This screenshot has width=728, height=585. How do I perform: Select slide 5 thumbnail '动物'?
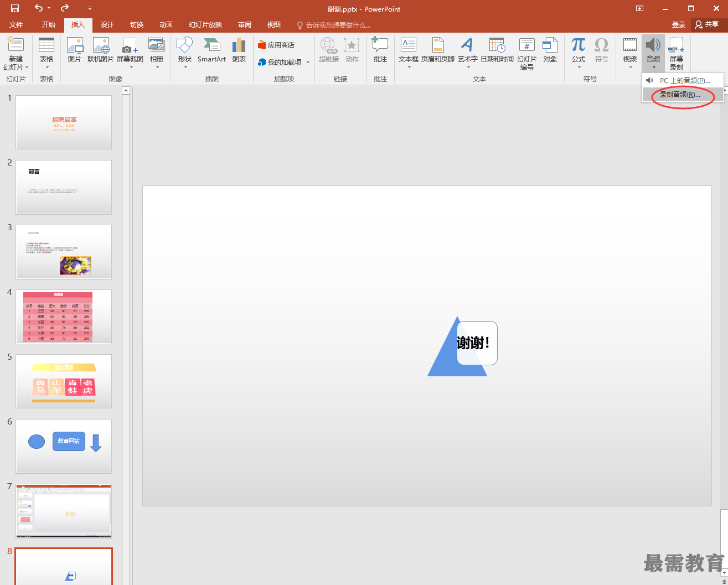(64, 381)
